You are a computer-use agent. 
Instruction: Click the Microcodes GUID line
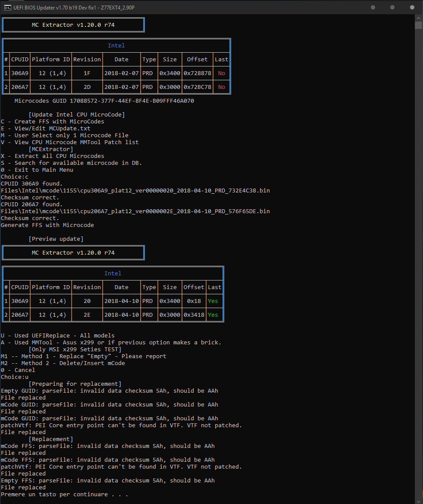click(104, 101)
